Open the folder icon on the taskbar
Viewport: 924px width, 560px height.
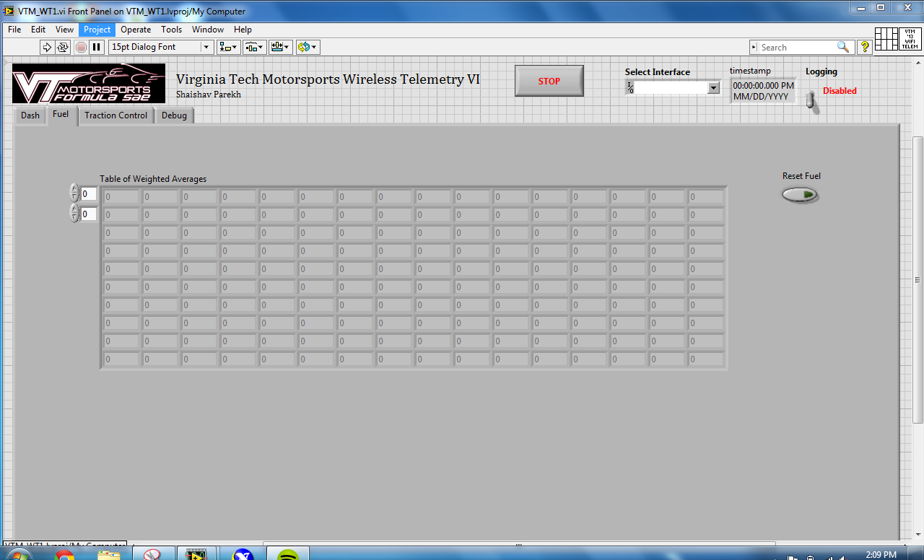109,556
